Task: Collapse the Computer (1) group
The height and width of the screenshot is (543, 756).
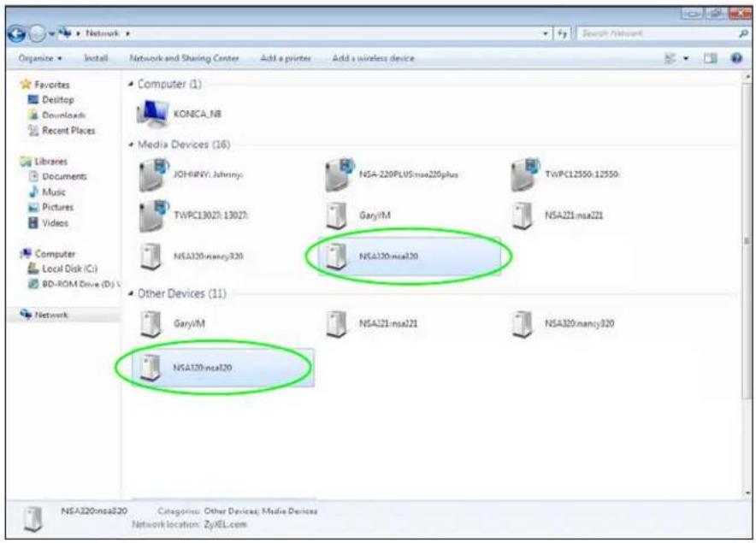Action: (131, 85)
